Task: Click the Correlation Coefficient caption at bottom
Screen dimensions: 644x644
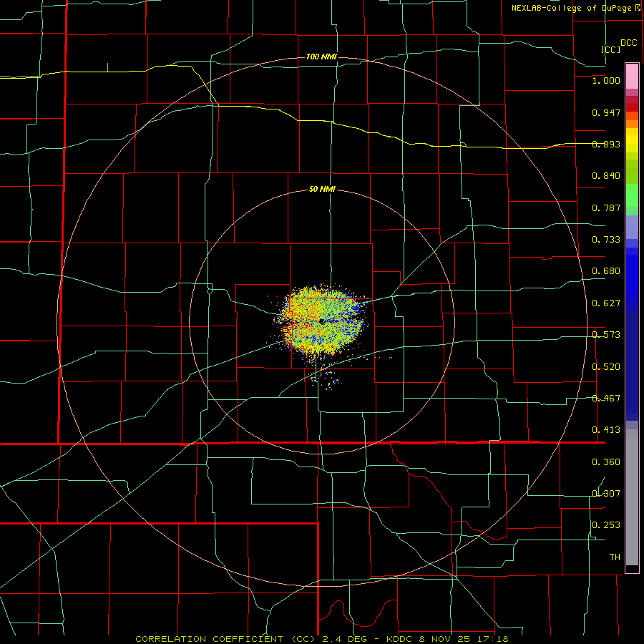Action: point(322,639)
